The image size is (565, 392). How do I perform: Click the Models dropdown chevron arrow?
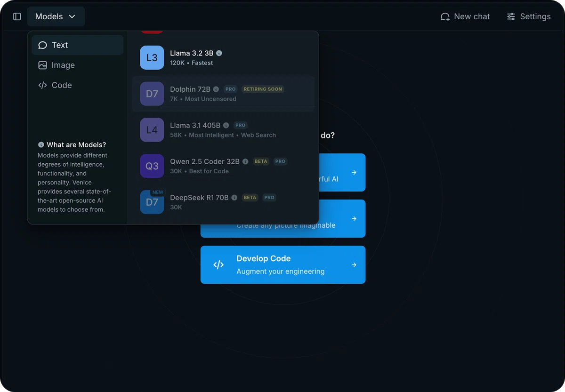[72, 16]
